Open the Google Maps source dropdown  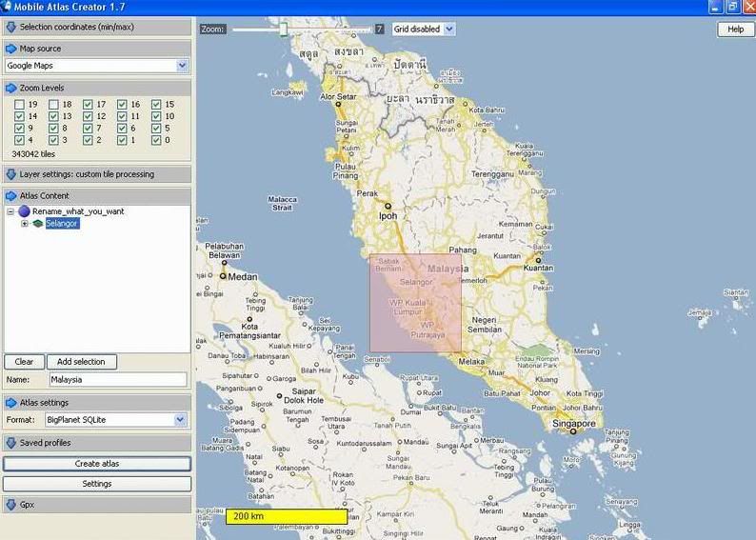click(x=182, y=66)
